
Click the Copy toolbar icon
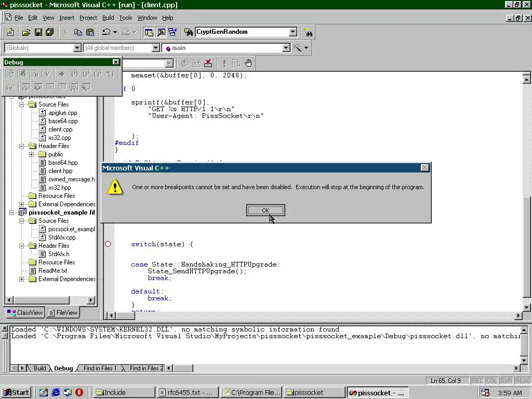coord(78,32)
